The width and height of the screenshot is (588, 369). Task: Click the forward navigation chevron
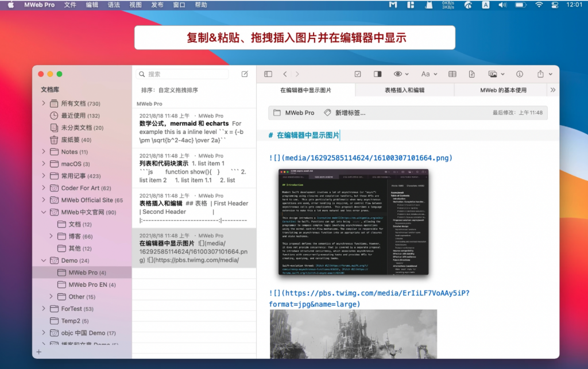[x=297, y=74]
